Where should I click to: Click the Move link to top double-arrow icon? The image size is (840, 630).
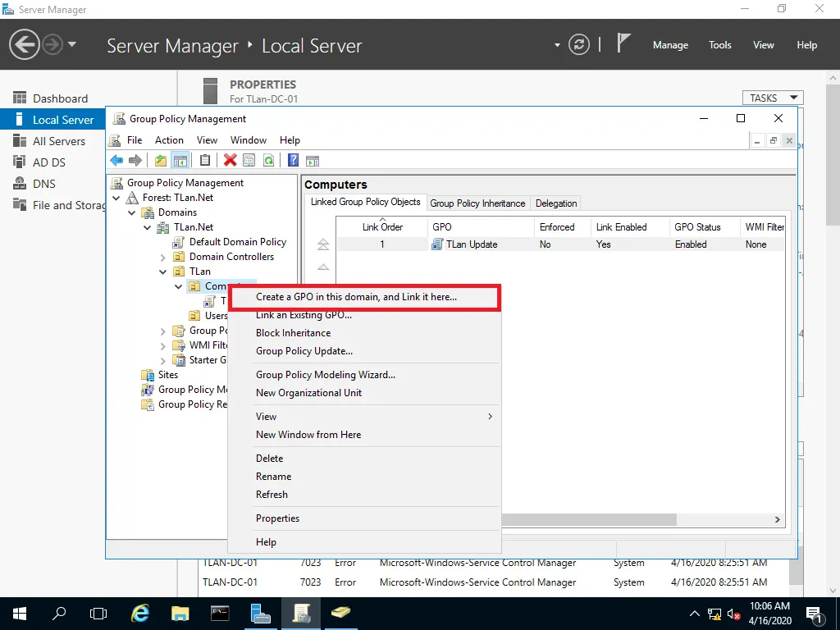tap(323, 244)
